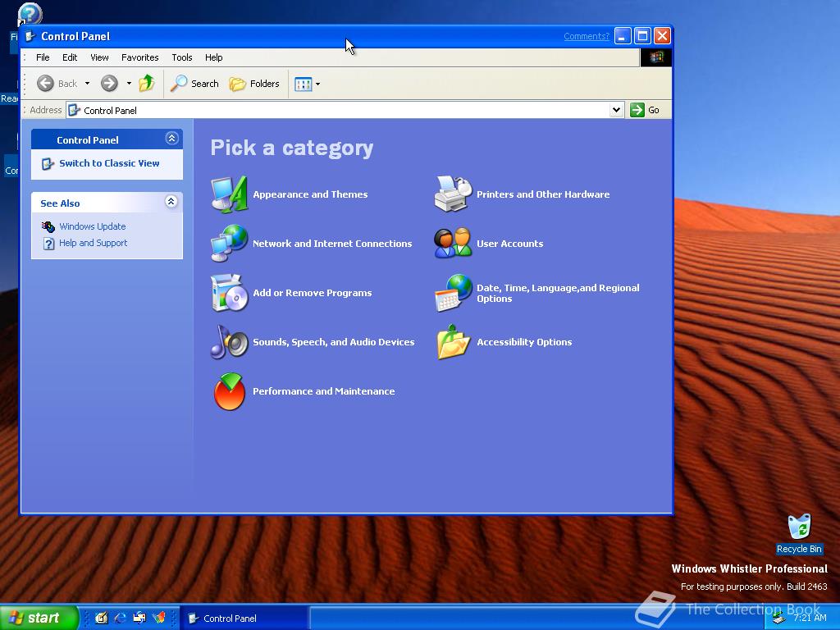
Task: Launch MSN Explorer butterfly in Quick Launch
Action: click(x=159, y=618)
